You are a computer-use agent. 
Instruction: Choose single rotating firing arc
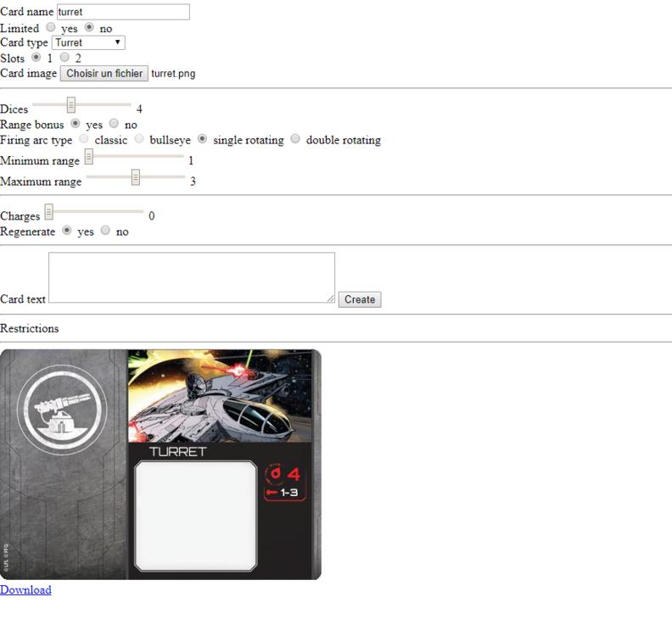coord(202,139)
